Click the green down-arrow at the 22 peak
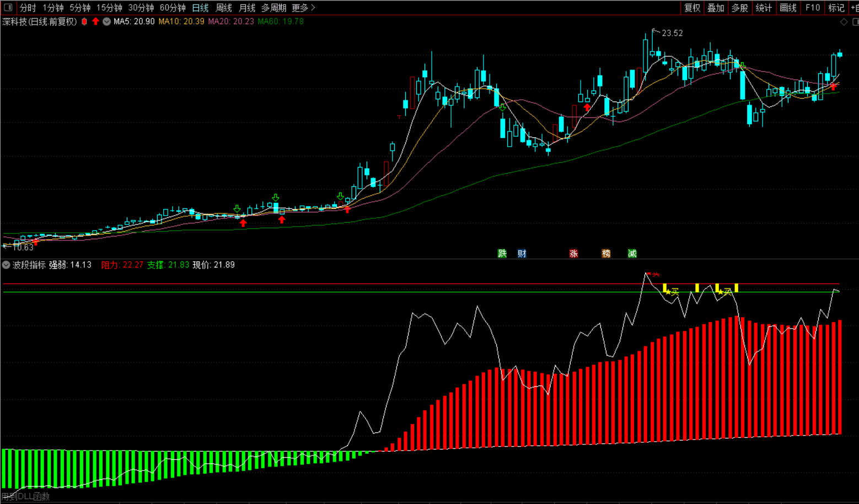The image size is (859, 504). point(502,108)
